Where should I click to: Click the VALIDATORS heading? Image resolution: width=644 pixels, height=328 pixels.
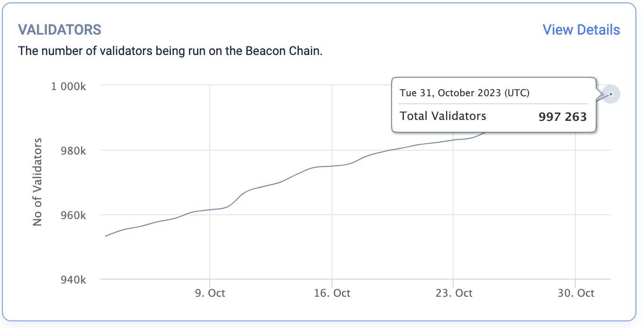tap(60, 30)
